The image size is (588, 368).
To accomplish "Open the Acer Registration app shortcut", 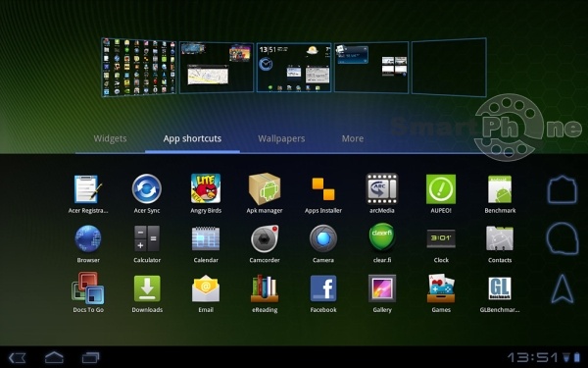I will [x=88, y=188].
